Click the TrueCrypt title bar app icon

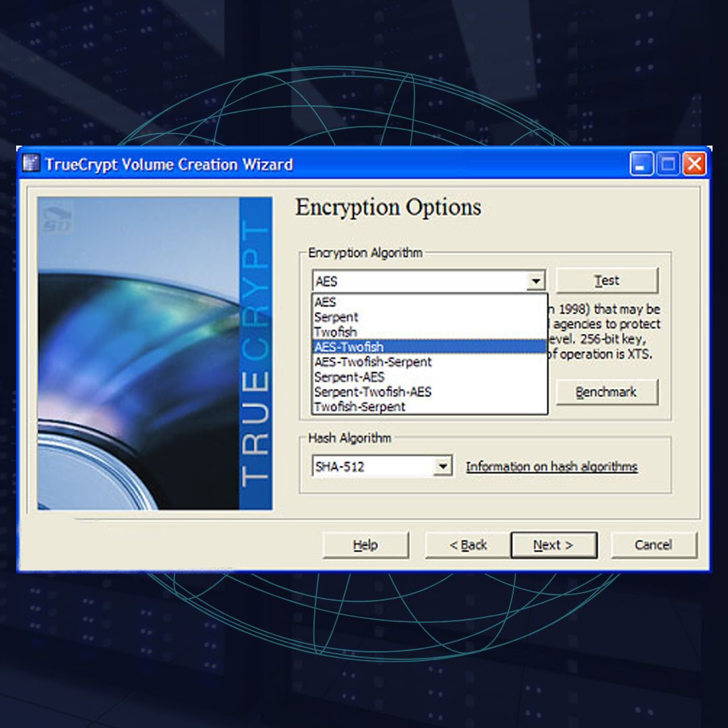tap(31, 164)
